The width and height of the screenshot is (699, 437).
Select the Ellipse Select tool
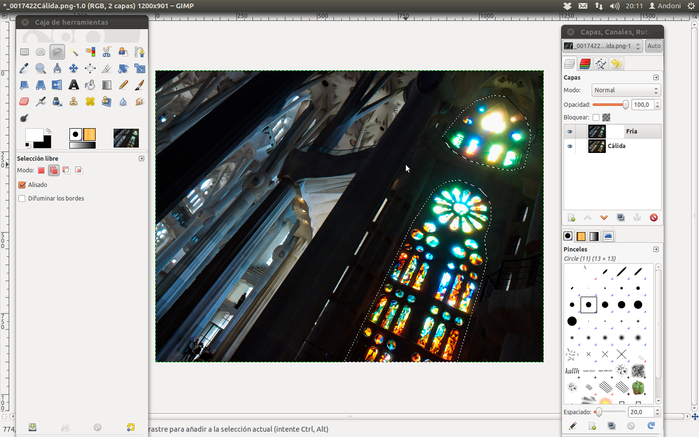41,52
